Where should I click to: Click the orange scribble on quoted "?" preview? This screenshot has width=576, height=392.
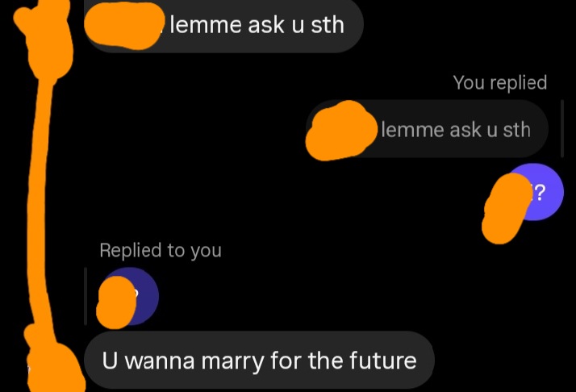[x=116, y=302]
